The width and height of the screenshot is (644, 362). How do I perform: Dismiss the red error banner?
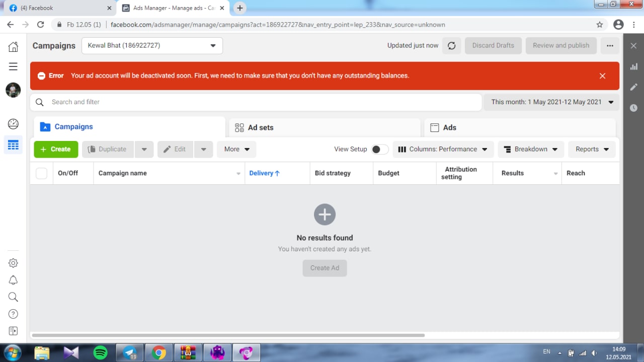(x=602, y=76)
